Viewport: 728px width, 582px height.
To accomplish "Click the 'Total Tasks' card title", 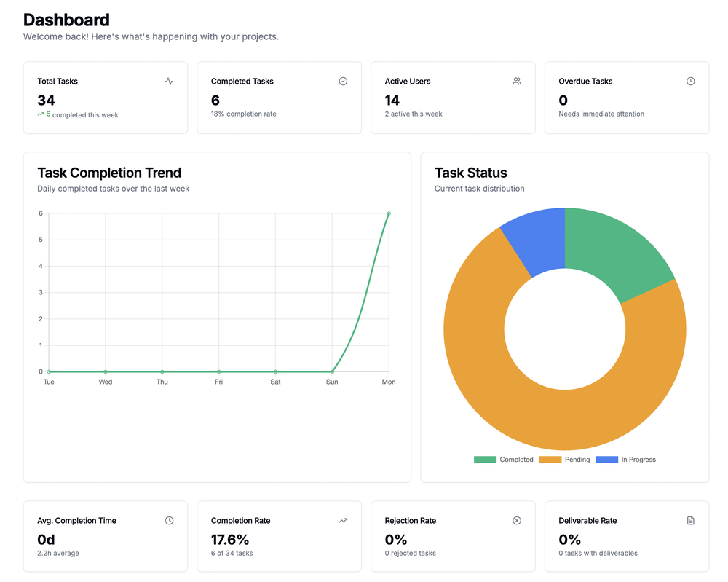I will click(58, 82).
